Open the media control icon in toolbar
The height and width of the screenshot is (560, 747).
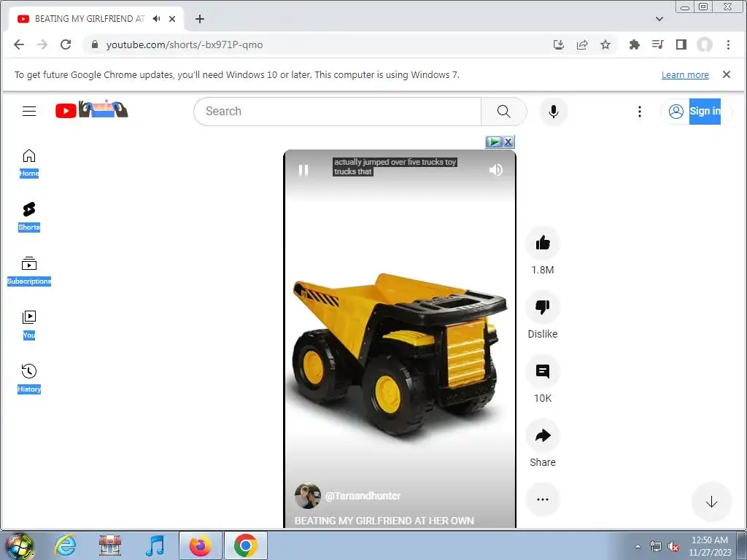(x=657, y=44)
